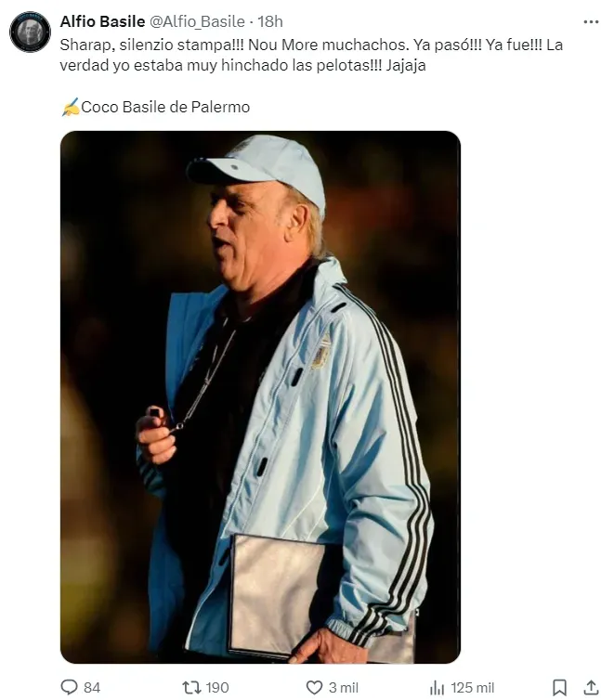Click the 190 reposts count
The height and width of the screenshot is (700, 601).
(x=218, y=687)
